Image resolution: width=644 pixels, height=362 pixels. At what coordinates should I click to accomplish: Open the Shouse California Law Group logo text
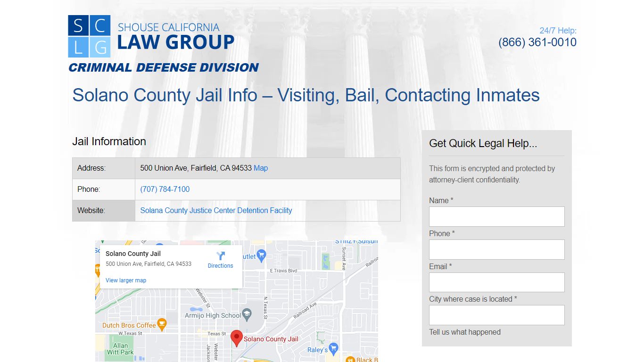175,36
